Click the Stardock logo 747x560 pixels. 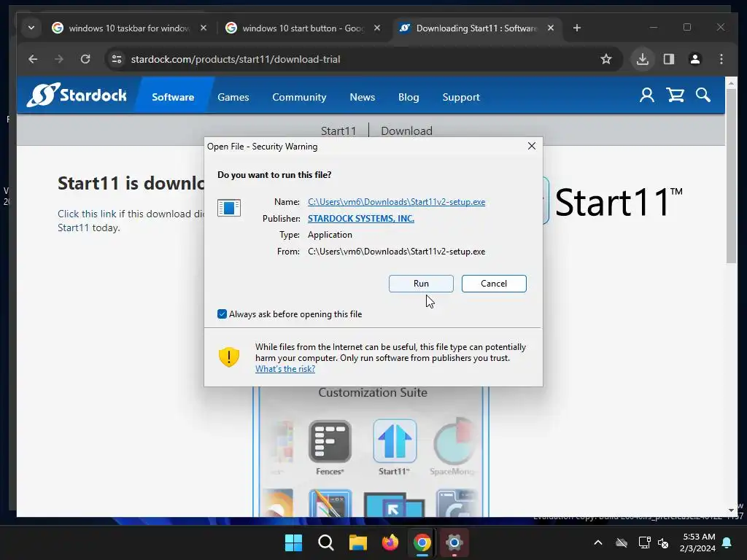tap(77, 95)
